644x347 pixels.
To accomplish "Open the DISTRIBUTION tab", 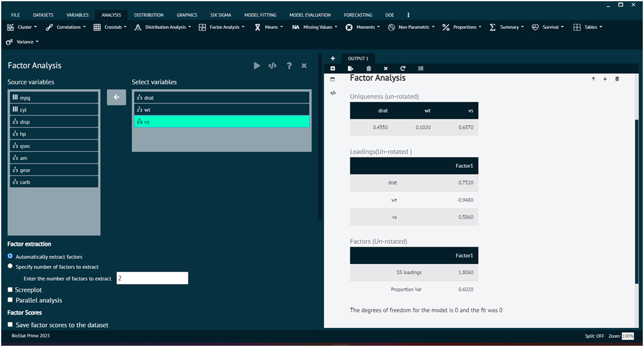I will pyautogui.click(x=149, y=15).
